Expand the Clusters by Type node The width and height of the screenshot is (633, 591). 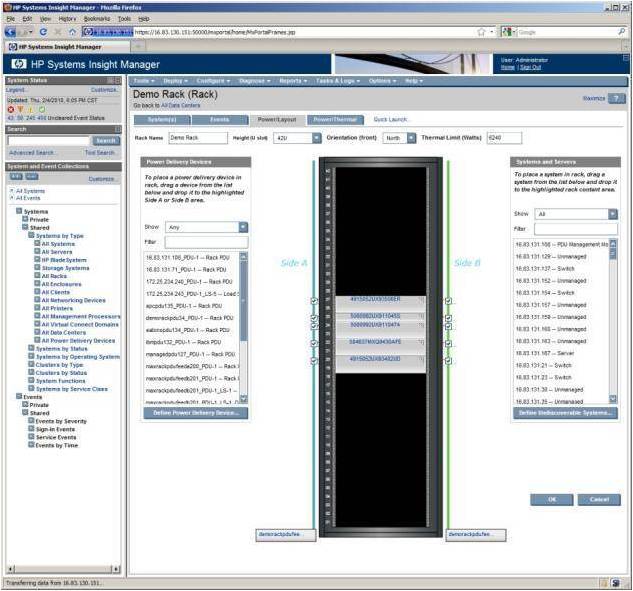(x=31, y=364)
